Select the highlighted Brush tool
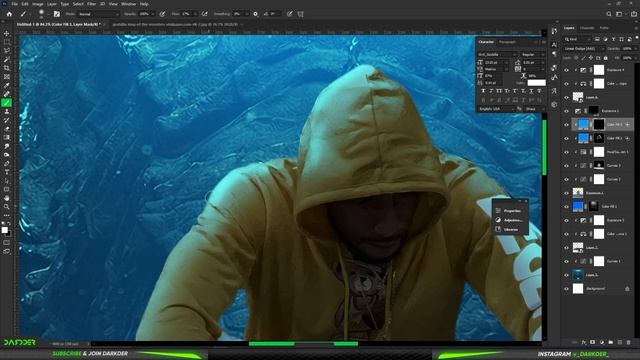This screenshot has width=640, height=360. click(7, 103)
